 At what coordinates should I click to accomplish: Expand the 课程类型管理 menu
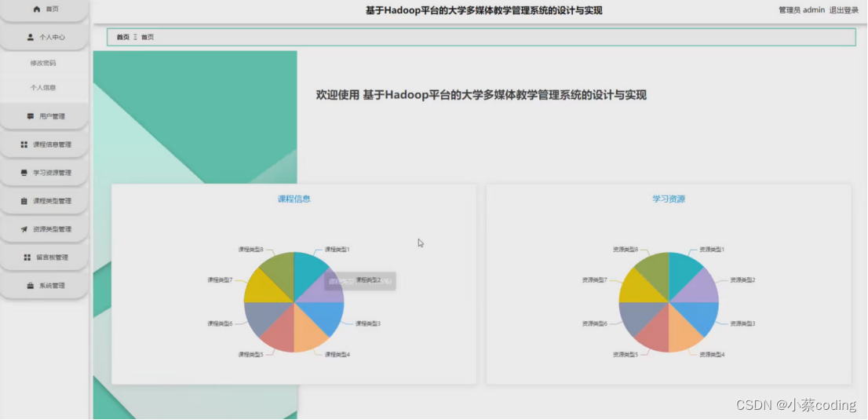click(44, 201)
